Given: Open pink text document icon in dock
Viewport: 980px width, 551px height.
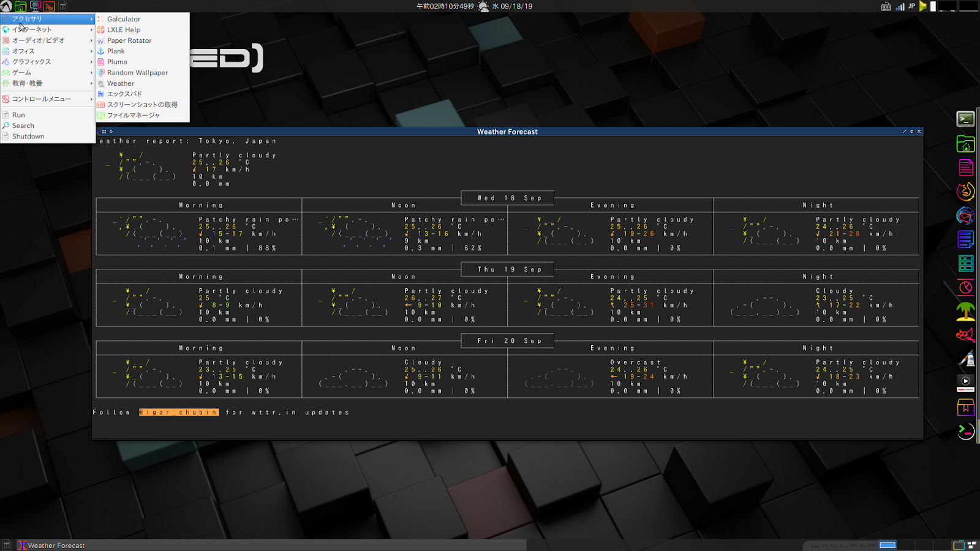Looking at the screenshot, I should [x=965, y=167].
